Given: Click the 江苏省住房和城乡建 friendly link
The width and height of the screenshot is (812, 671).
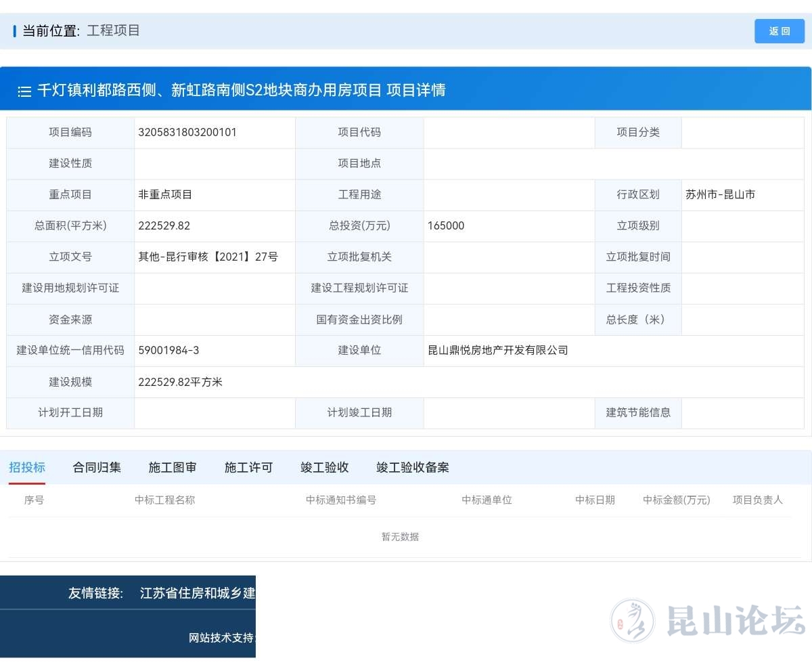Looking at the screenshot, I should click(197, 593).
